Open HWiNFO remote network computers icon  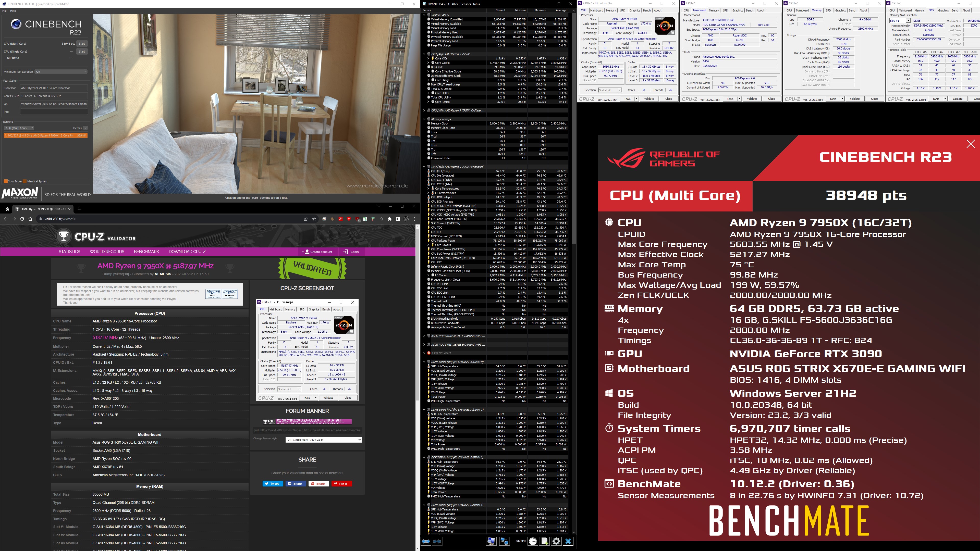coord(505,541)
